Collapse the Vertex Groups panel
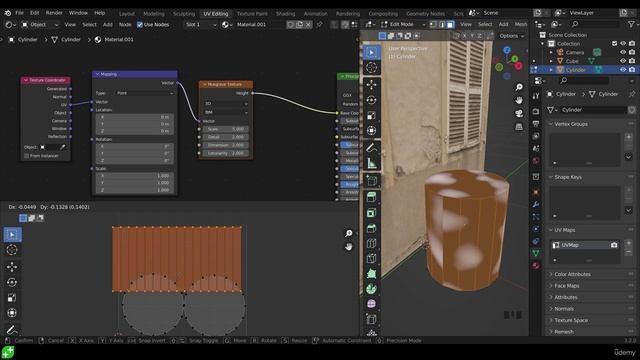 point(571,124)
